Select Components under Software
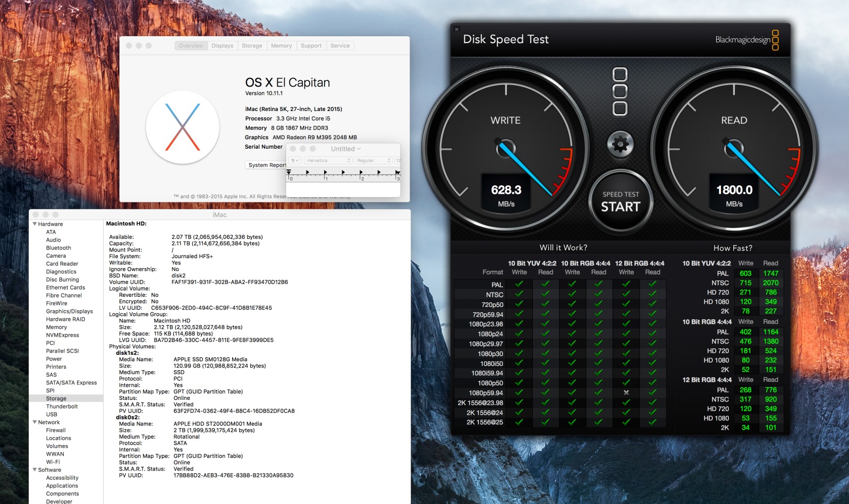The width and height of the screenshot is (849, 504). tap(62, 494)
